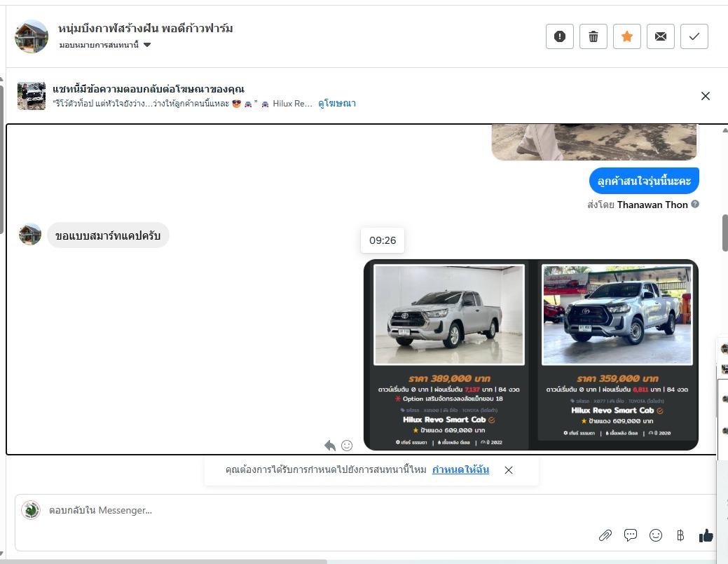Attach a file with paperclip icon
The image size is (728, 564).
(x=605, y=536)
